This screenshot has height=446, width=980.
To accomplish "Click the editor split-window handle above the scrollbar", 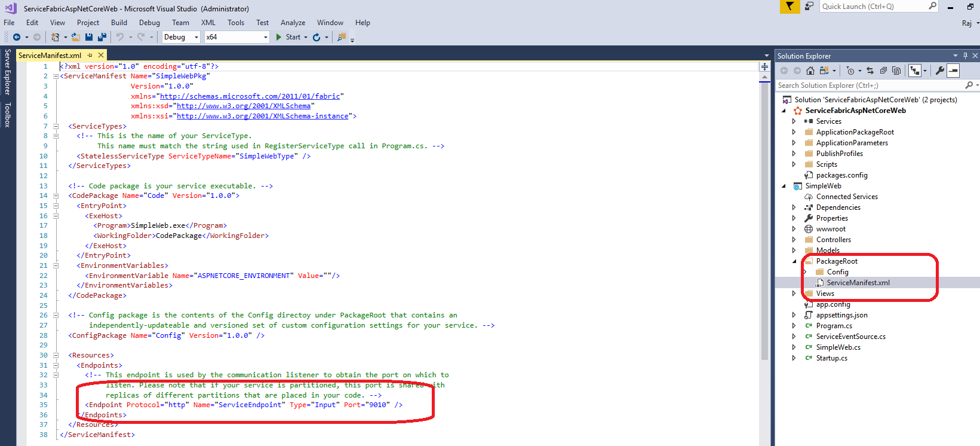I will (765, 66).
